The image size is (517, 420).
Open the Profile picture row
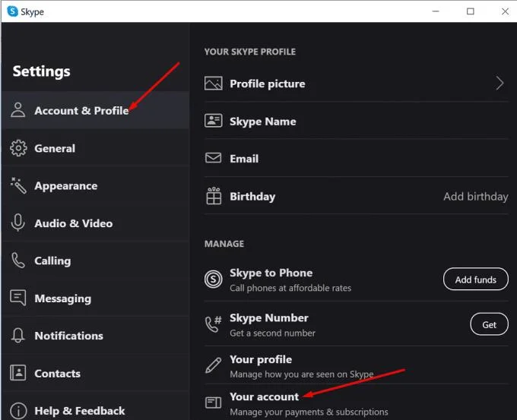point(356,84)
